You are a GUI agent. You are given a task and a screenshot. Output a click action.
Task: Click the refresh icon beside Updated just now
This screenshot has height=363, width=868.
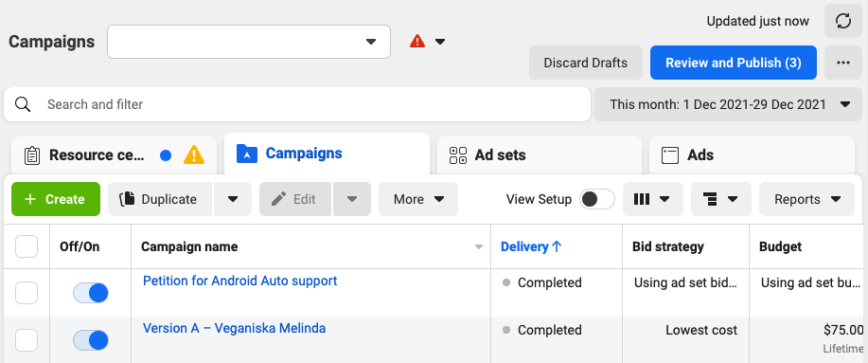[x=843, y=21]
